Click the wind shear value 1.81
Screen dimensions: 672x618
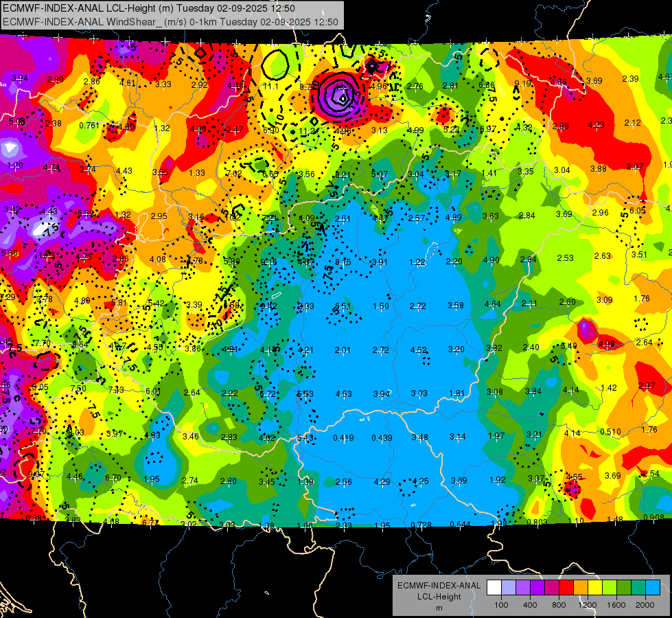coord(456,393)
